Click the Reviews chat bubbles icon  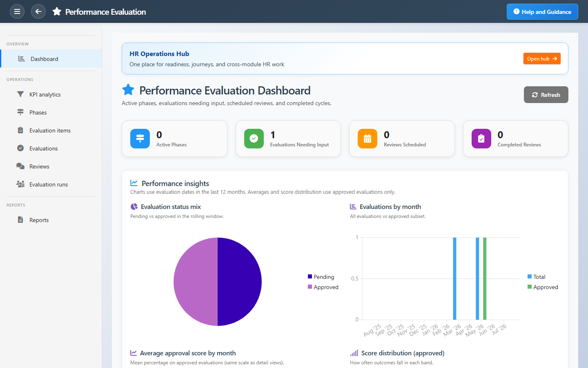tap(20, 166)
